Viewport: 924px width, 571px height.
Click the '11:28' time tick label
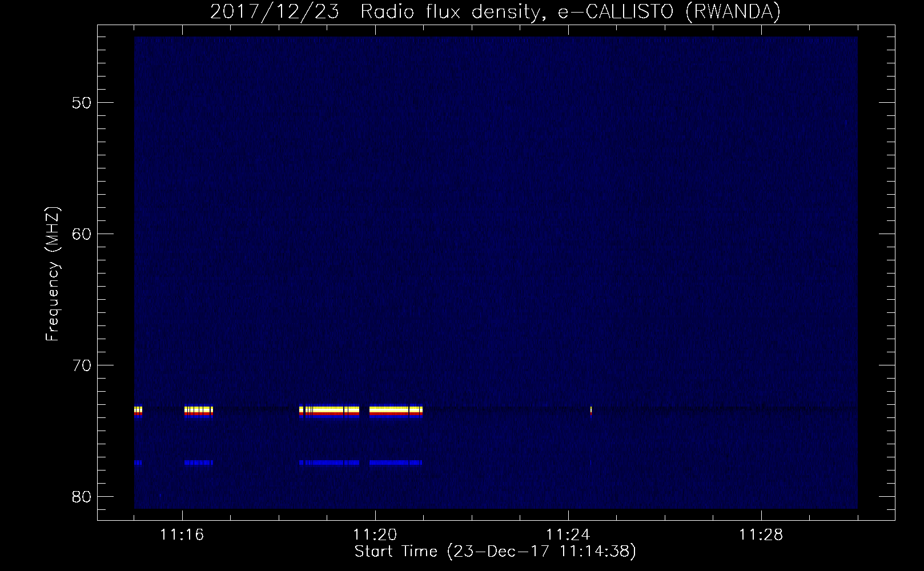tap(761, 535)
